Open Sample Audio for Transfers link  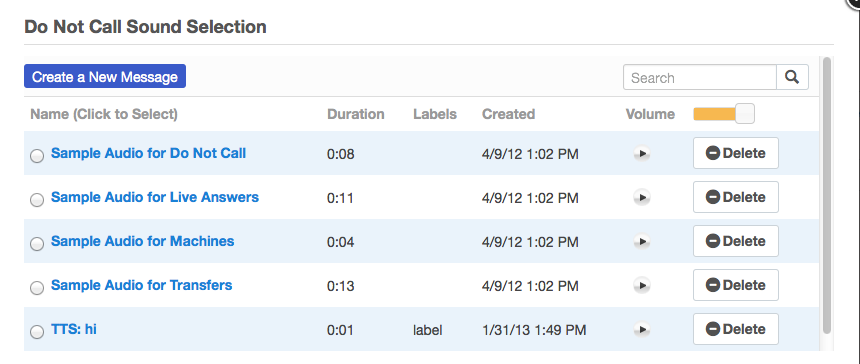(142, 285)
